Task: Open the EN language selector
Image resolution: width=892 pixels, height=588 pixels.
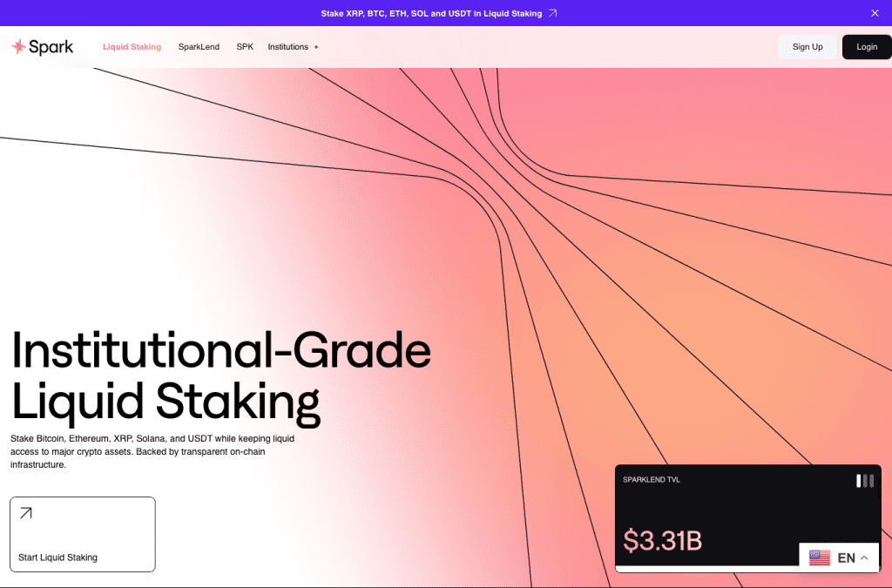Action: click(x=839, y=558)
